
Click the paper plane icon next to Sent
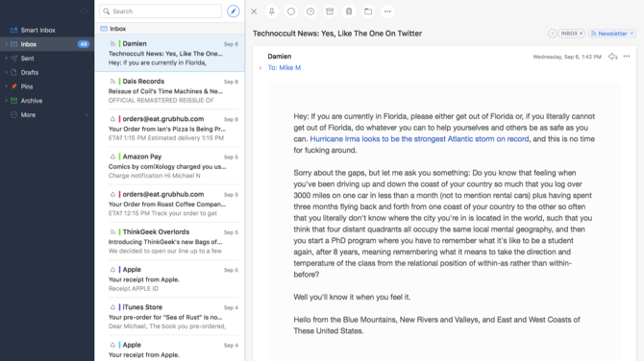point(14,59)
